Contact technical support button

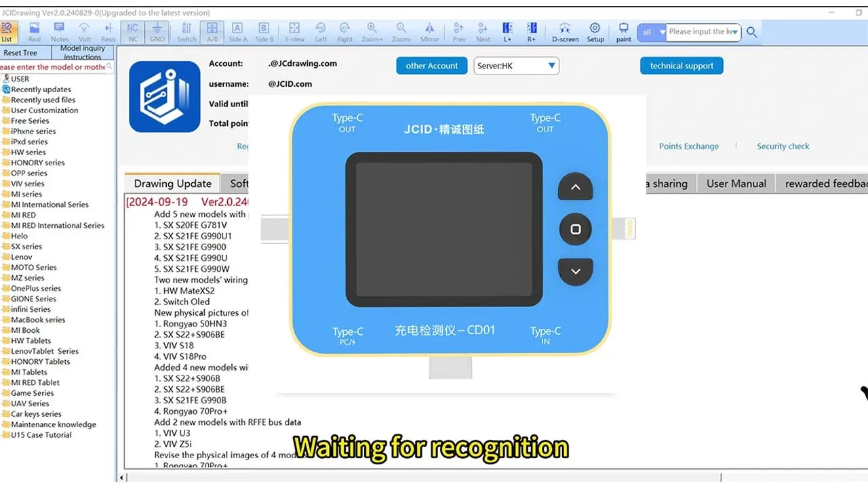pyautogui.click(x=682, y=66)
